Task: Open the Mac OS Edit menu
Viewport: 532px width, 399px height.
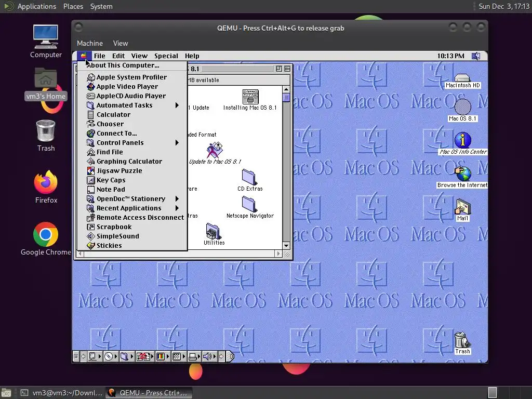Action: click(118, 56)
